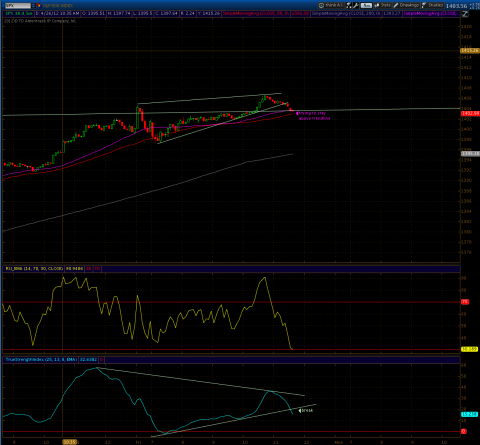Open the Drawings menu

406,5
